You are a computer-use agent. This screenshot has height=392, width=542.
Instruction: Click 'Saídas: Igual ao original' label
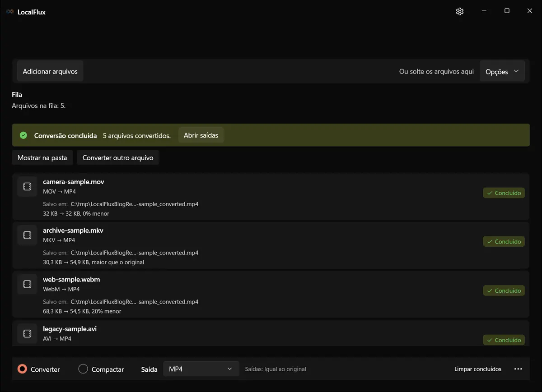coord(276,369)
